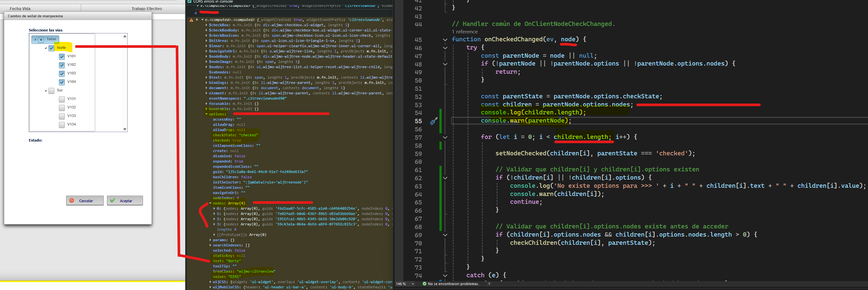This screenshot has width=868, height=290.
Task: Check the V131 checkbox
Action: (62, 99)
